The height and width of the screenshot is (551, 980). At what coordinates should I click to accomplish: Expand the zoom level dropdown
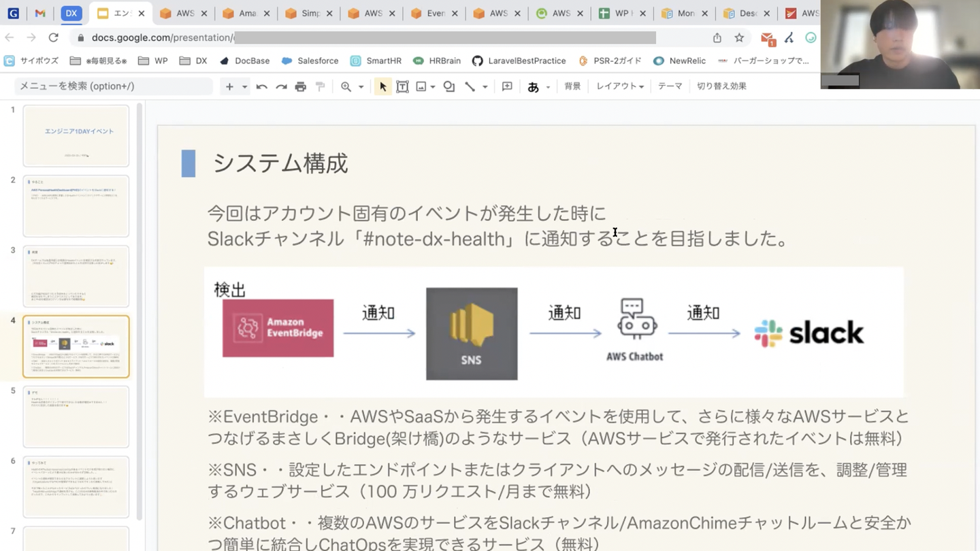point(361,87)
